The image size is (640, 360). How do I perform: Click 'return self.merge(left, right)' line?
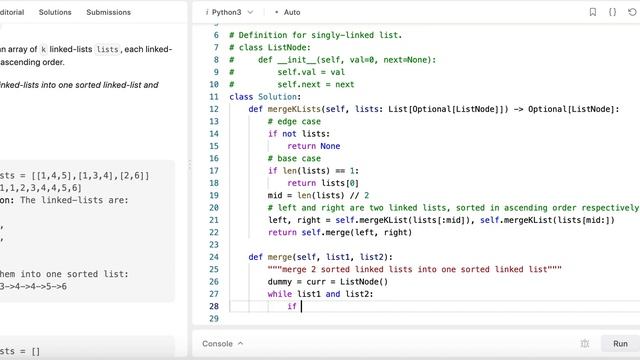pyautogui.click(x=340, y=232)
